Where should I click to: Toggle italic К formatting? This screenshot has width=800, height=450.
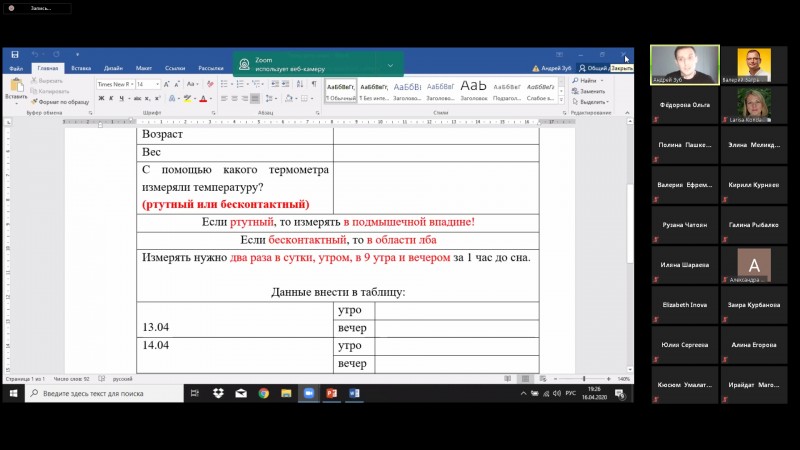(111, 98)
